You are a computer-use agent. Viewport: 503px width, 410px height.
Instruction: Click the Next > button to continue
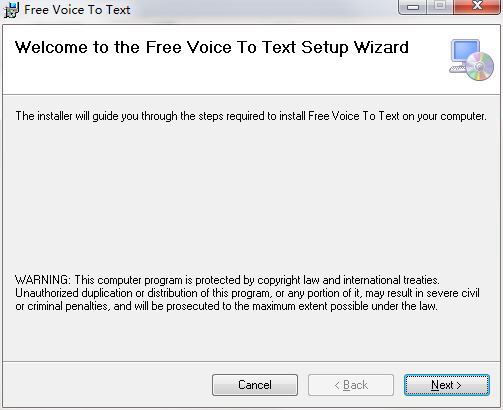point(447,385)
